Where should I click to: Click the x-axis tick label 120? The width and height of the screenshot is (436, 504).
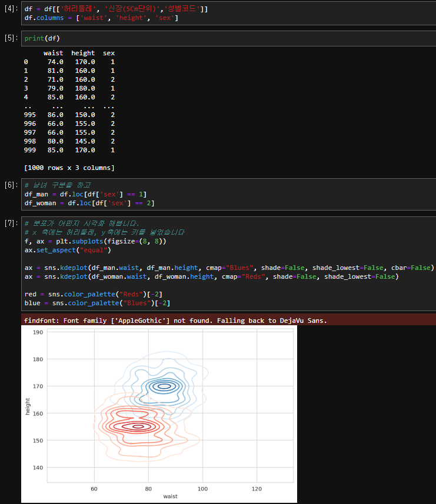tap(257, 489)
